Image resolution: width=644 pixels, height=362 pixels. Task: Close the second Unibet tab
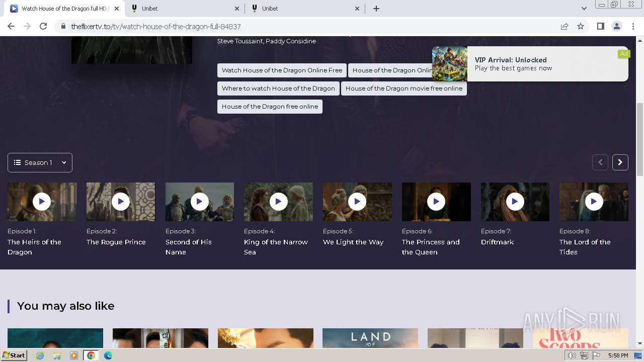pos(357,9)
